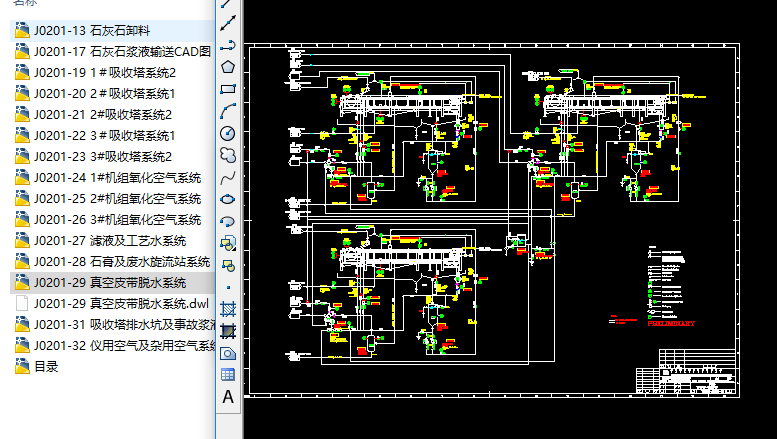Select file J0201-27 滤液及工艺水系统

click(x=109, y=240)
